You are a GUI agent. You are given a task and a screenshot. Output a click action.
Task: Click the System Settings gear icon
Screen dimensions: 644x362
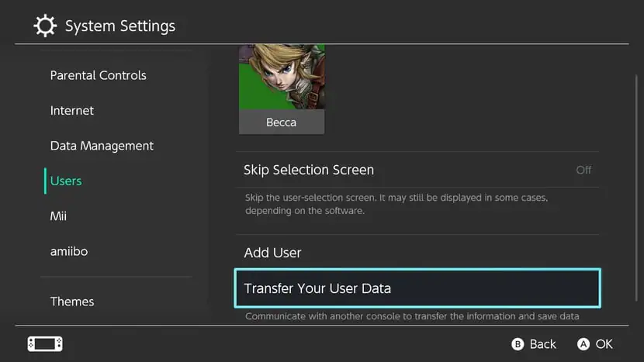pos(46,26)
